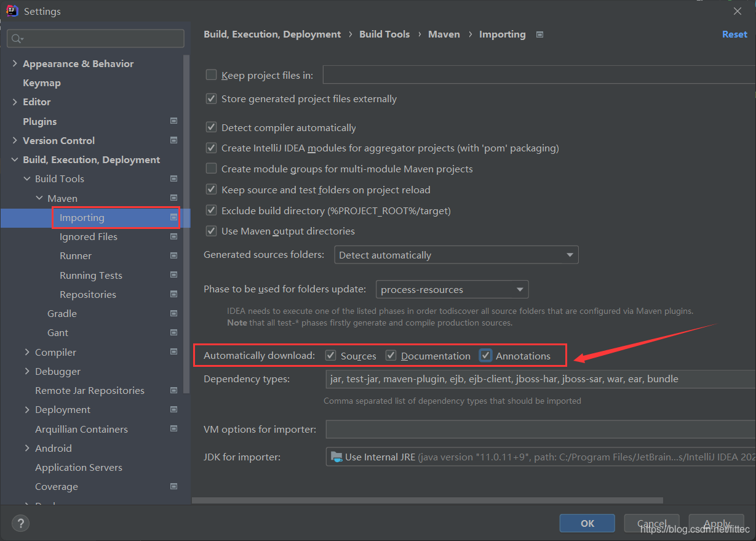
Task: Click the Apply button
Action: point(717,523)
